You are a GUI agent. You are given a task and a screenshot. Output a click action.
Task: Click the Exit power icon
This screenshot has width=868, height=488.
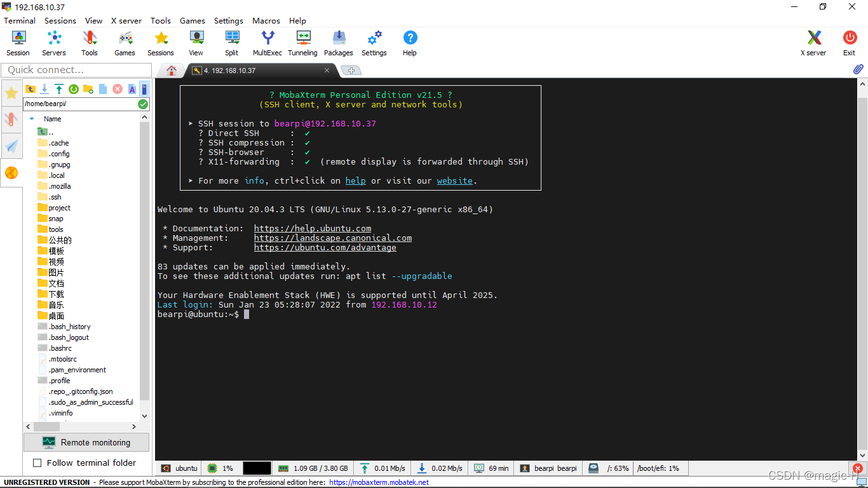[x=850, y=44]
